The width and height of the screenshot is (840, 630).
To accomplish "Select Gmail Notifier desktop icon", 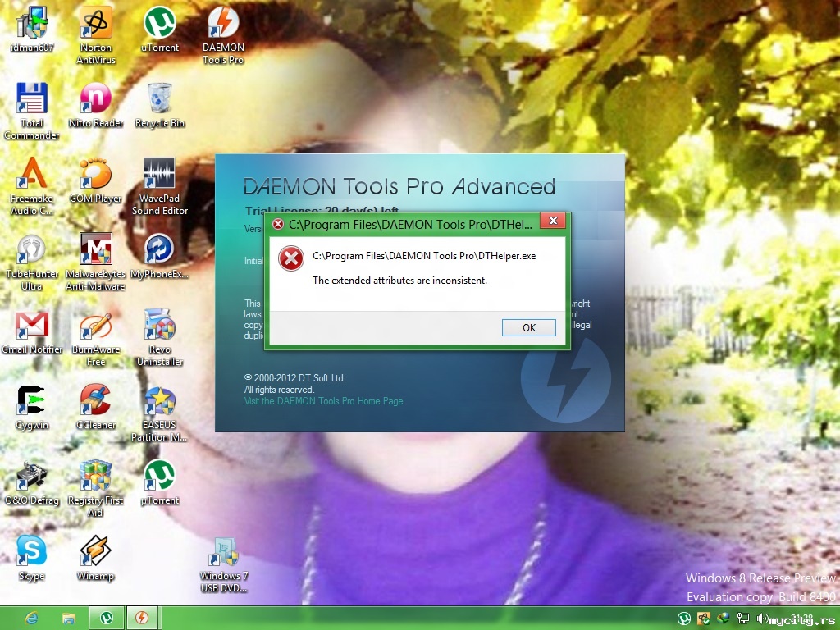I will [32, 332].
